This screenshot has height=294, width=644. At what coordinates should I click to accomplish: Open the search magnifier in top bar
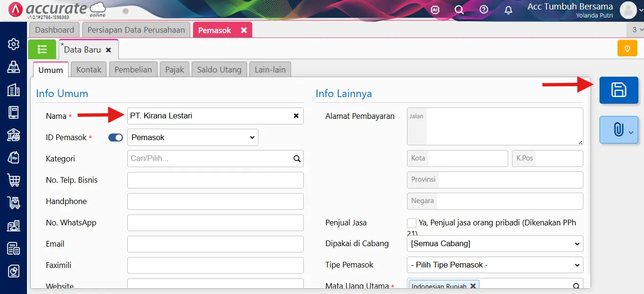click(x=459, y=9)
